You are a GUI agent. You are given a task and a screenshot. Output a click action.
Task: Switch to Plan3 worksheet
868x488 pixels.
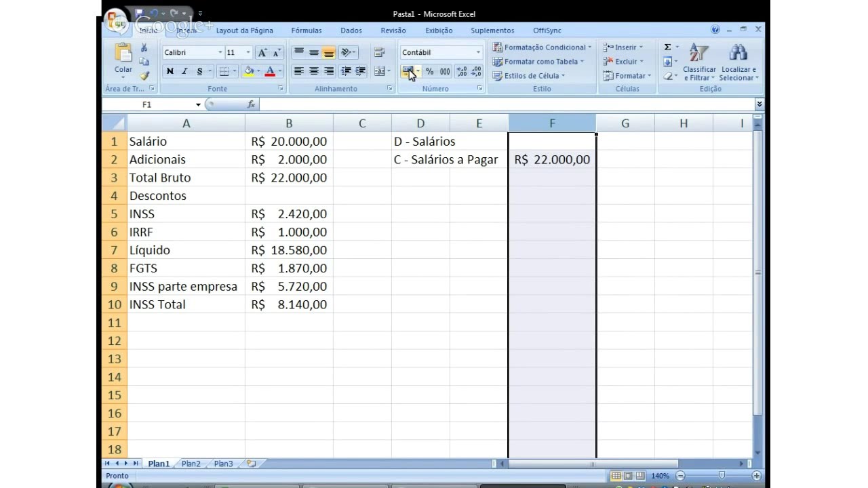click(223, 464)
